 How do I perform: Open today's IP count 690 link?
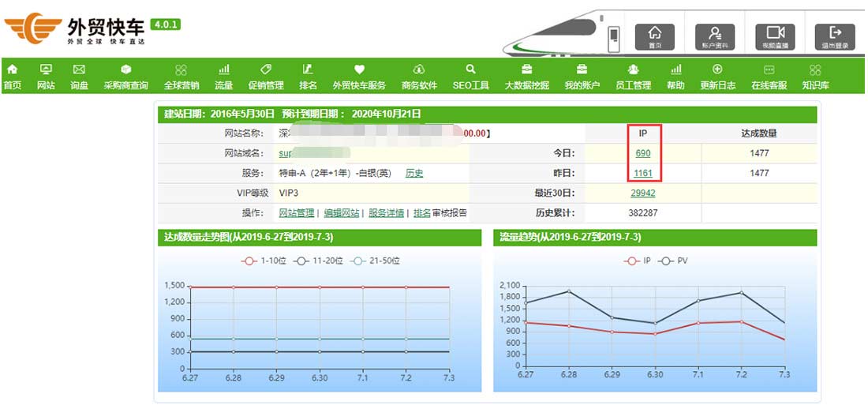coord(642,153)
